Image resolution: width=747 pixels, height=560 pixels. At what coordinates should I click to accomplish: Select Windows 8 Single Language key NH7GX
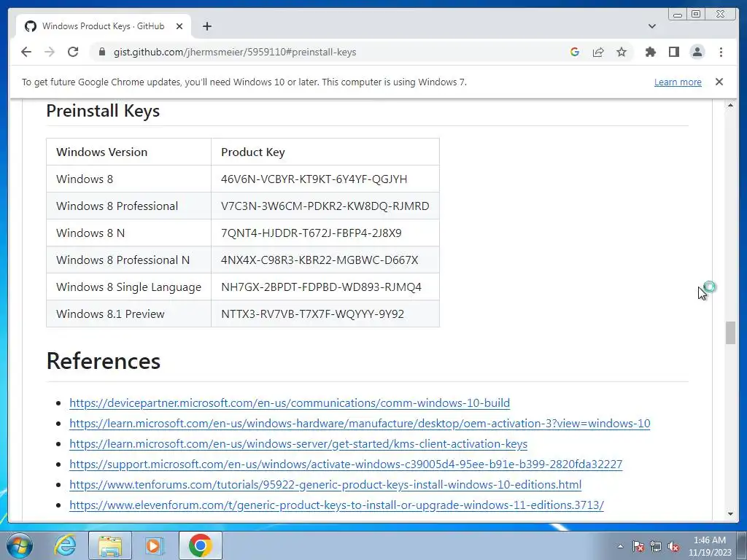coord(321,287)
